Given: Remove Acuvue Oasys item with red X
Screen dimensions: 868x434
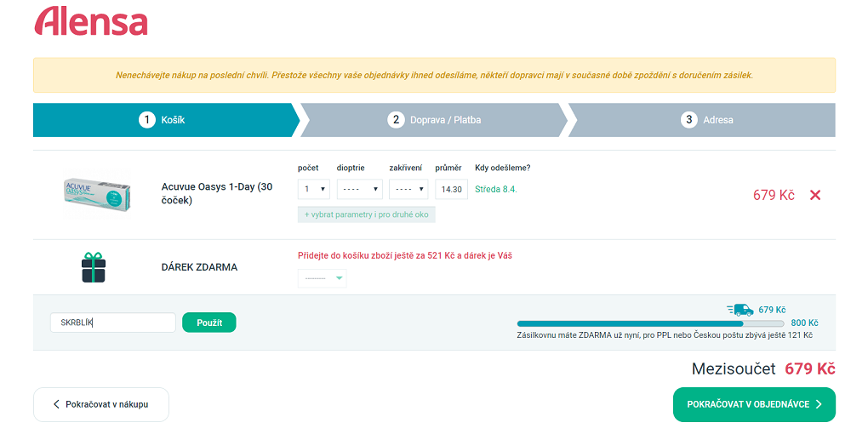Looking at the screenshot, I should 815,195.
